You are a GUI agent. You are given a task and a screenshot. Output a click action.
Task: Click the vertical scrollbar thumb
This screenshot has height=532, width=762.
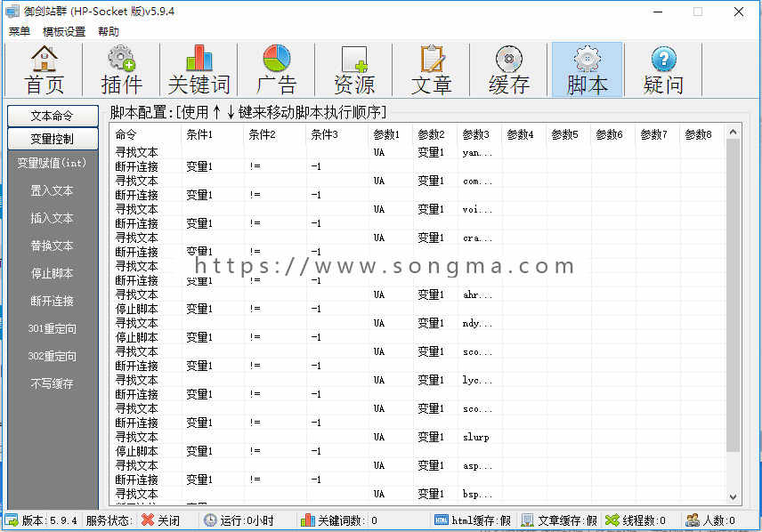pos(734,295)
